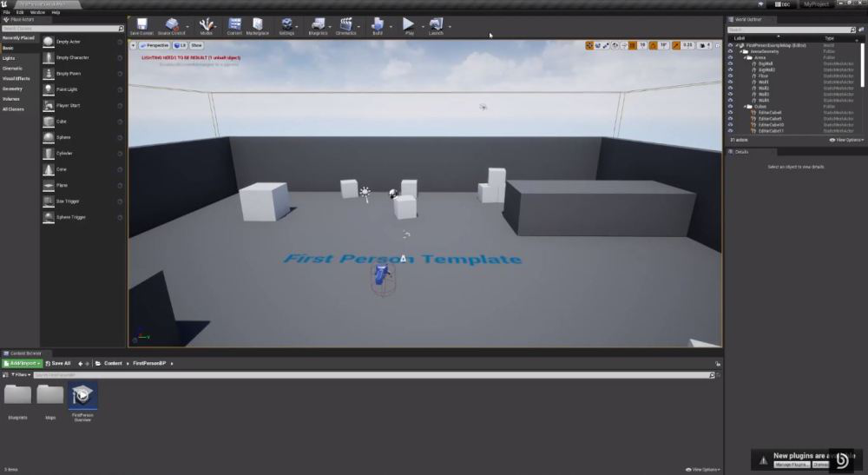
Task: Open the Blueprints toolbar icon
Action: click(x=318, y=26)
